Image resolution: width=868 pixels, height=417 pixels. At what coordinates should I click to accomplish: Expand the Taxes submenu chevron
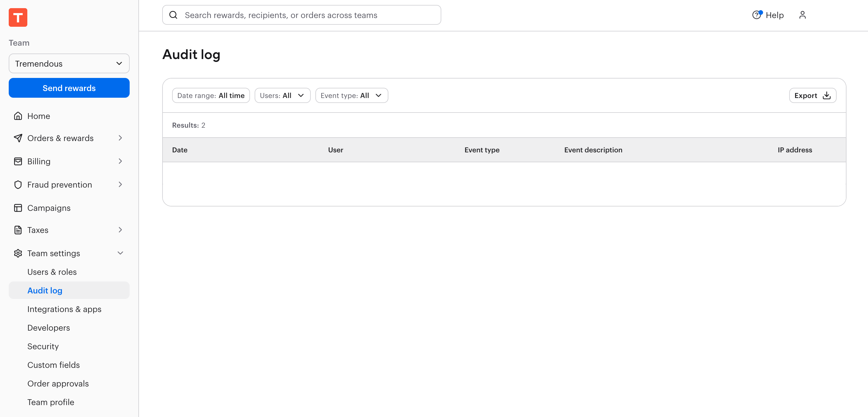coord(120,230)
